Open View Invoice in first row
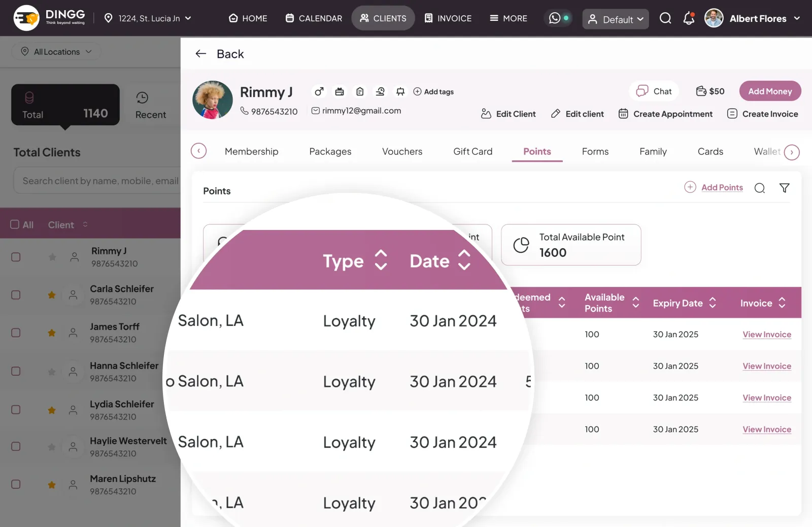Viewport: 812px width, 527px height. coord(767,335)
